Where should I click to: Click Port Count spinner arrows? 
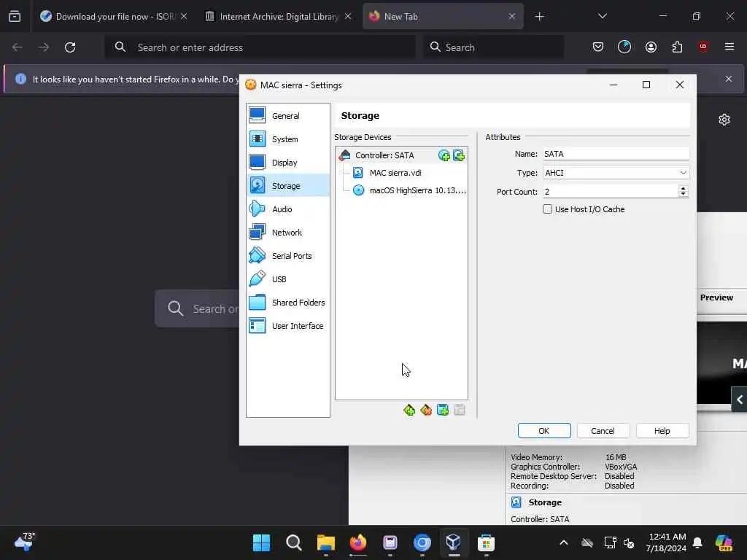[x=683, y=192]
